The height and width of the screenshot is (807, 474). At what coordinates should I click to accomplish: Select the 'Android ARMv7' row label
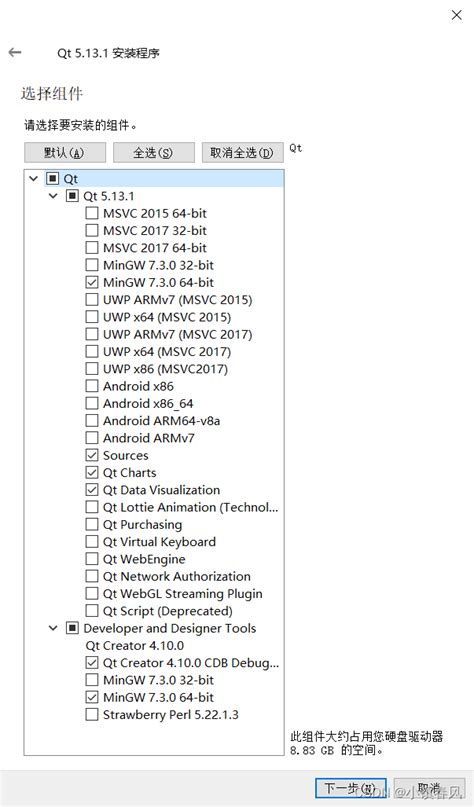(x=149, y=438)
